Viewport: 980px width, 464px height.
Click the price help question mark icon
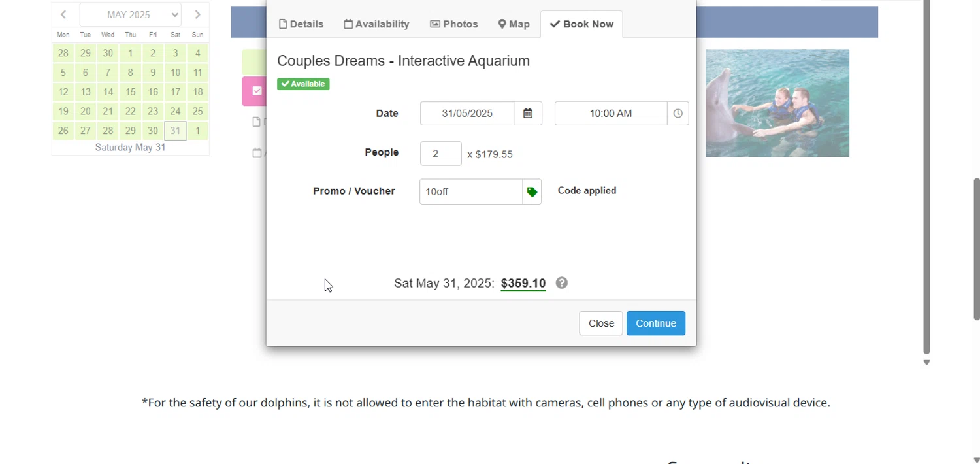click(x=561, y=283)
